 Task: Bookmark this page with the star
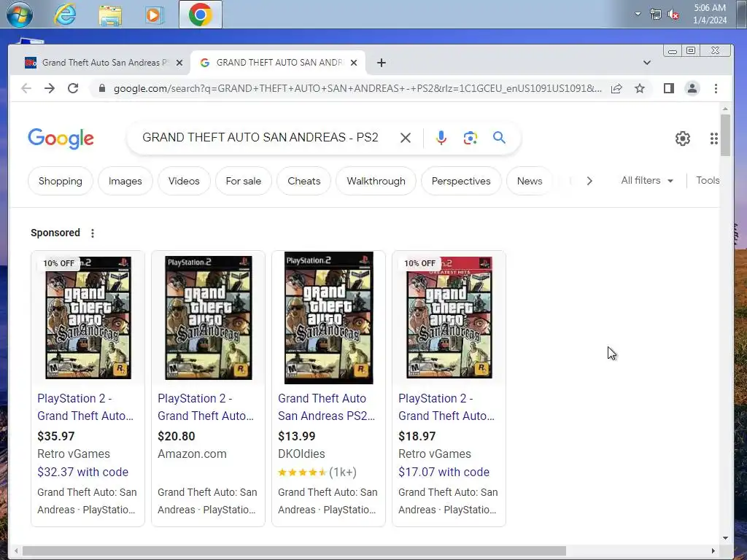click(640, 88)
